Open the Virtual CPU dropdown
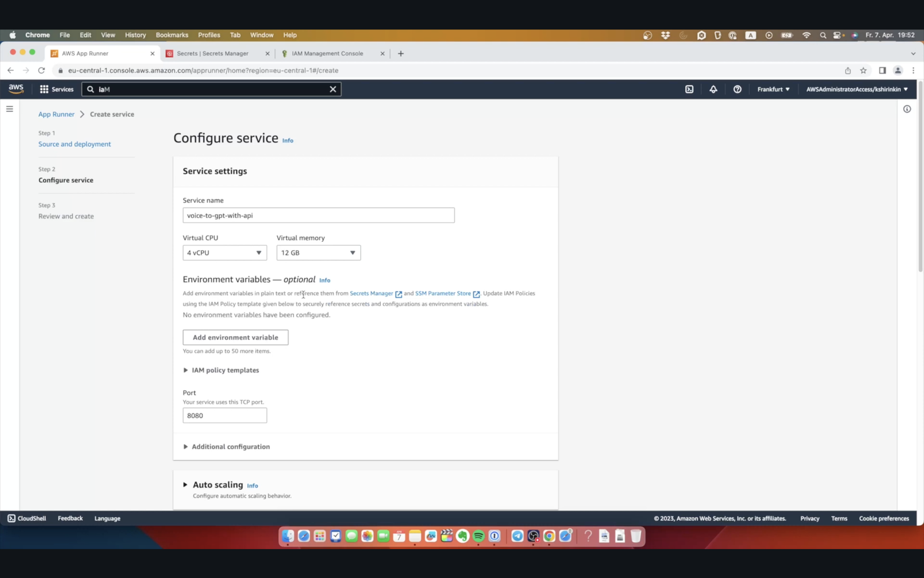The width and height of the screenshot is (924, 578). pos(224,253)
